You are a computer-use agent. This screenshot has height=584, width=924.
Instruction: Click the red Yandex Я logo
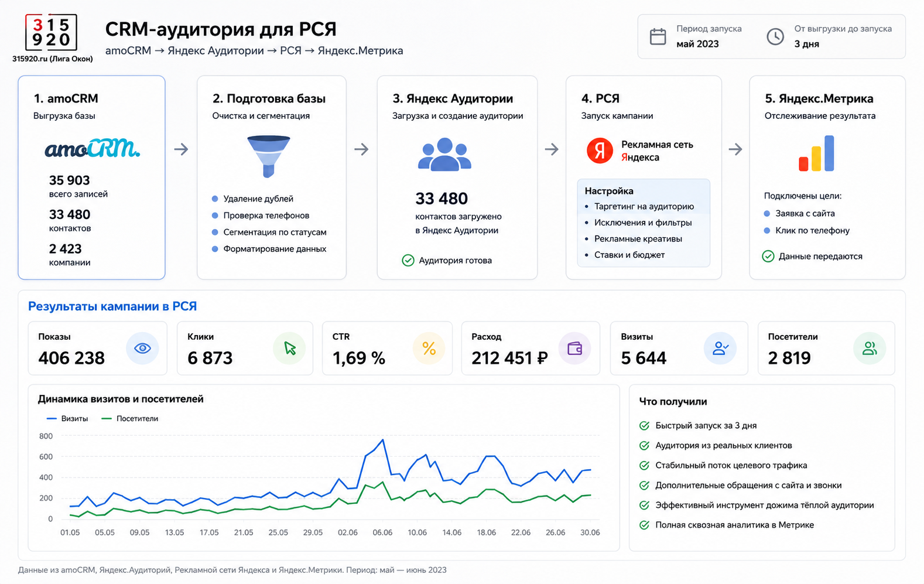[x=600, y=151]
